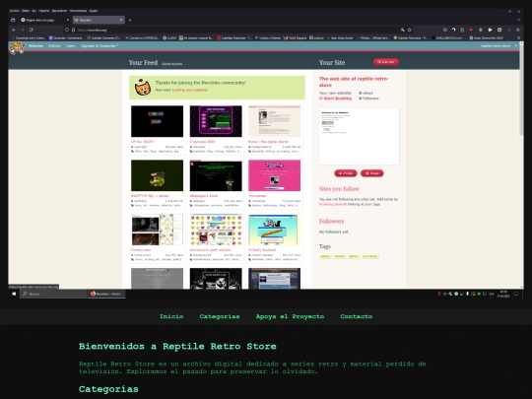The height and width of the screenshot is (399, 532).
Task: Open the UP ALL NIGHT site thumbnail
Action: (157, 121)
